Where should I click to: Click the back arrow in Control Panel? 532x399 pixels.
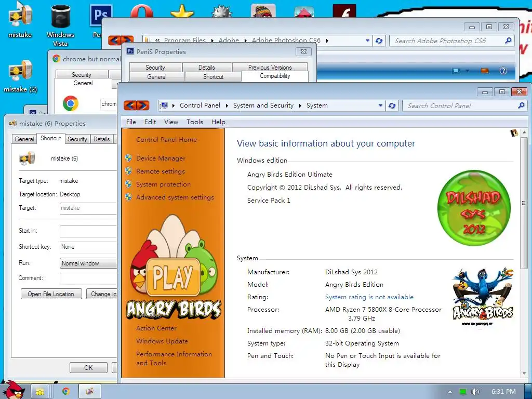130,105
